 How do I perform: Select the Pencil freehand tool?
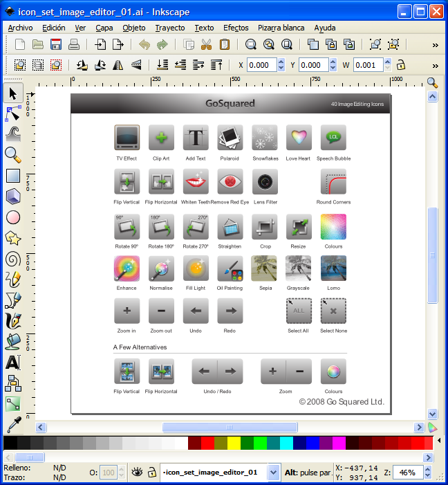(13, 280)
